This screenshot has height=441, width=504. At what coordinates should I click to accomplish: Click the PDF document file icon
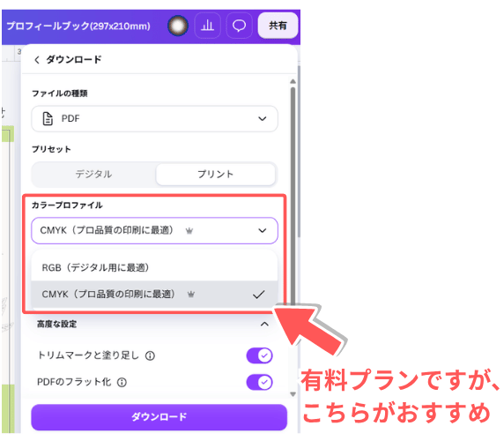(48, 119)
